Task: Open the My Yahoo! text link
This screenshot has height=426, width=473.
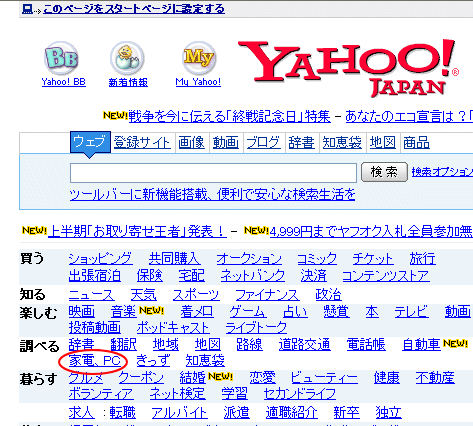Action: (198, 82)
